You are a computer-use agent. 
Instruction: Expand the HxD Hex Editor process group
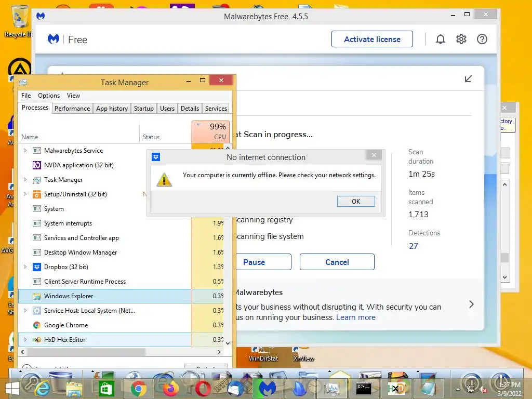point(25,339)
